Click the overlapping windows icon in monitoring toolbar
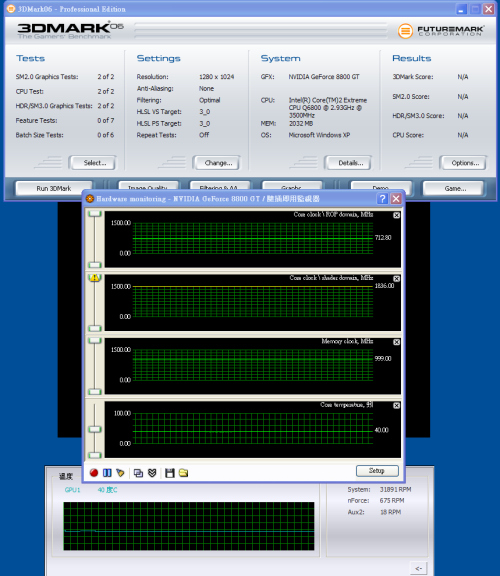Screen dimensions: 500x576 tap(139, 473)
